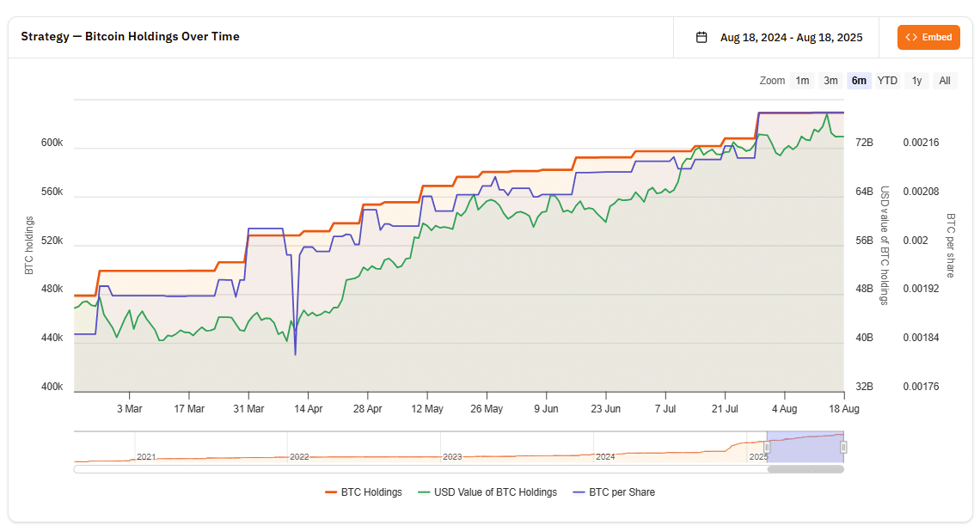Image resolution: width=980 pixels, height=525 pixels.
Task: Click the right navigator range handle
Action: 843,448
